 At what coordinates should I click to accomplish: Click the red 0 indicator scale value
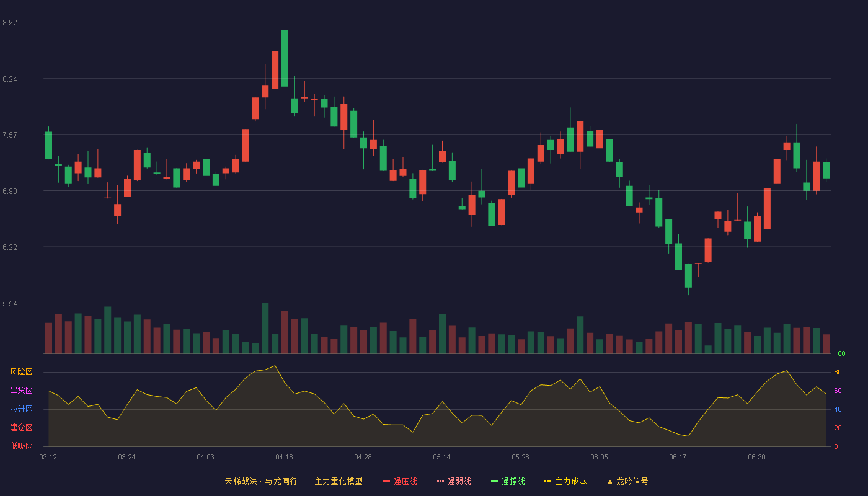[836, 446]
